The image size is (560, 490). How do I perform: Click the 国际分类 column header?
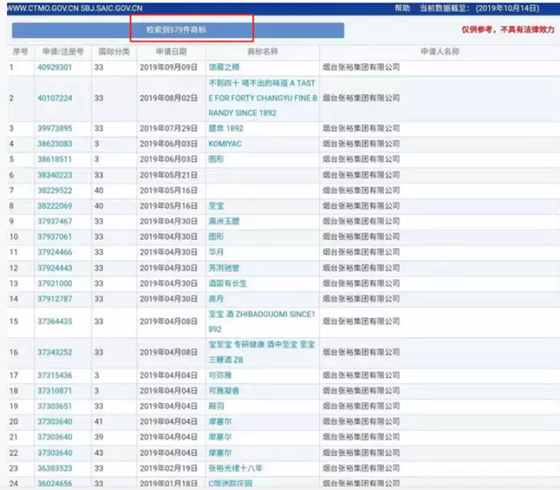tap(114, 52)
